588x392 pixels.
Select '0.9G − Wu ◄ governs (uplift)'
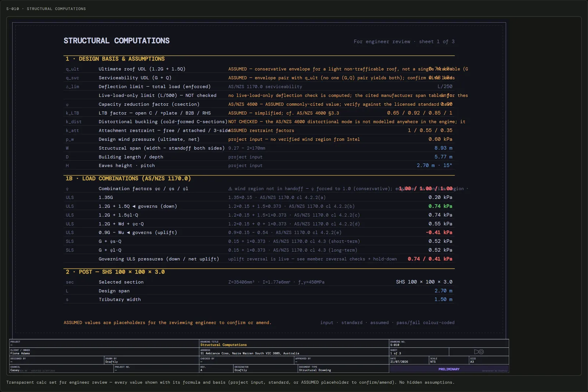point(138,233)
